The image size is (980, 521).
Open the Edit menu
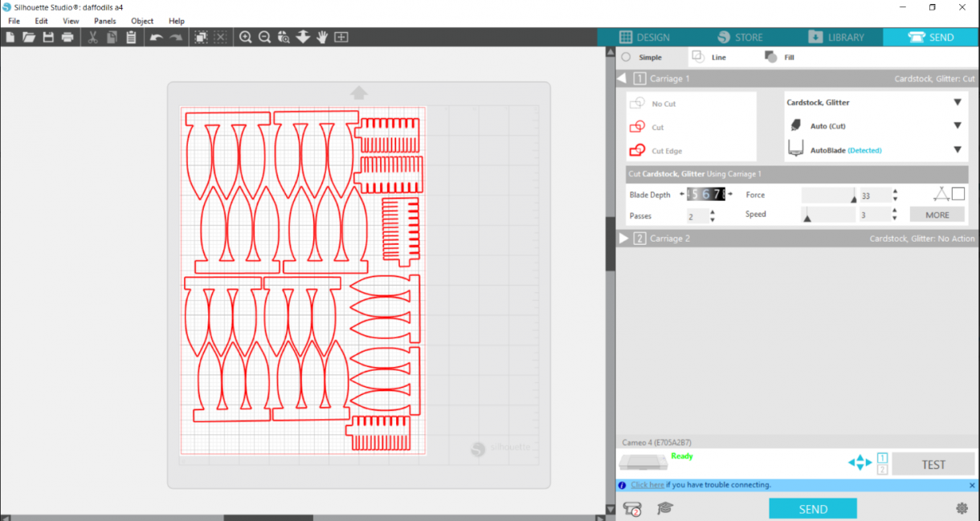(41, 21)
